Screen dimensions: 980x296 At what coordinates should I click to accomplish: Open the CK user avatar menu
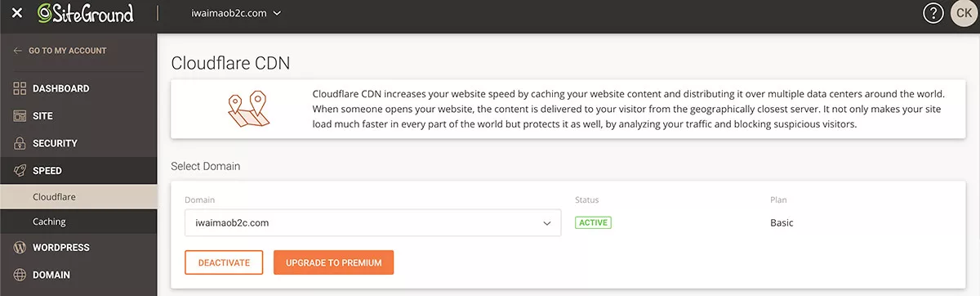[x=964, y=13]
